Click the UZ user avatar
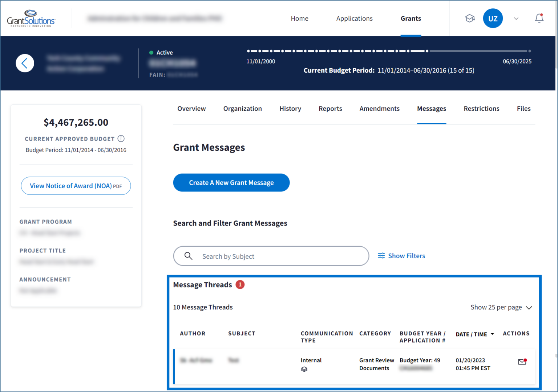This screenshot has width=558, height=392. pos(493,19)
